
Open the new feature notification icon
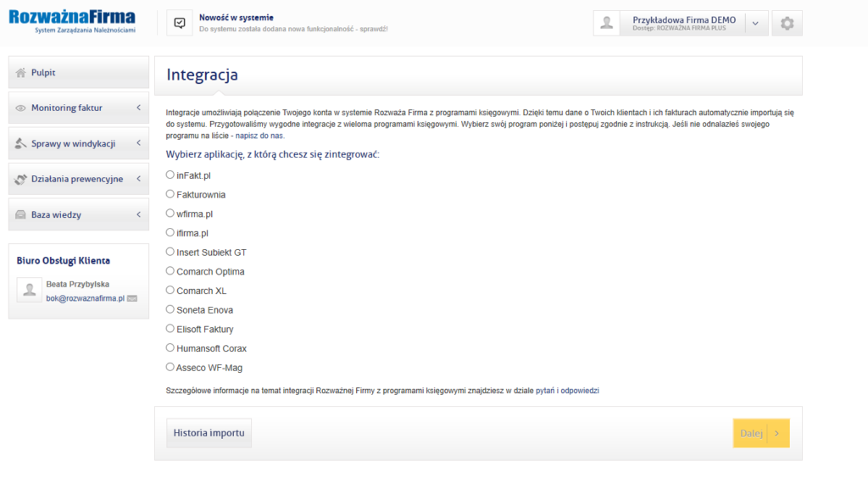[180, 23]
